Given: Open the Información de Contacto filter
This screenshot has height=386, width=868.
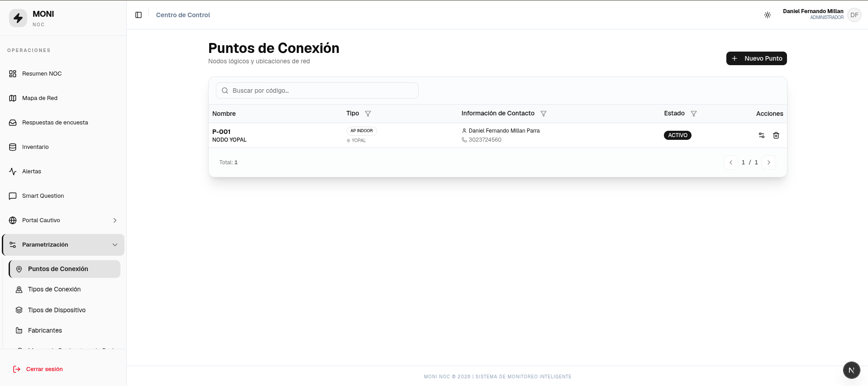Looking at the screenshot, I should (x=544, y=114).
